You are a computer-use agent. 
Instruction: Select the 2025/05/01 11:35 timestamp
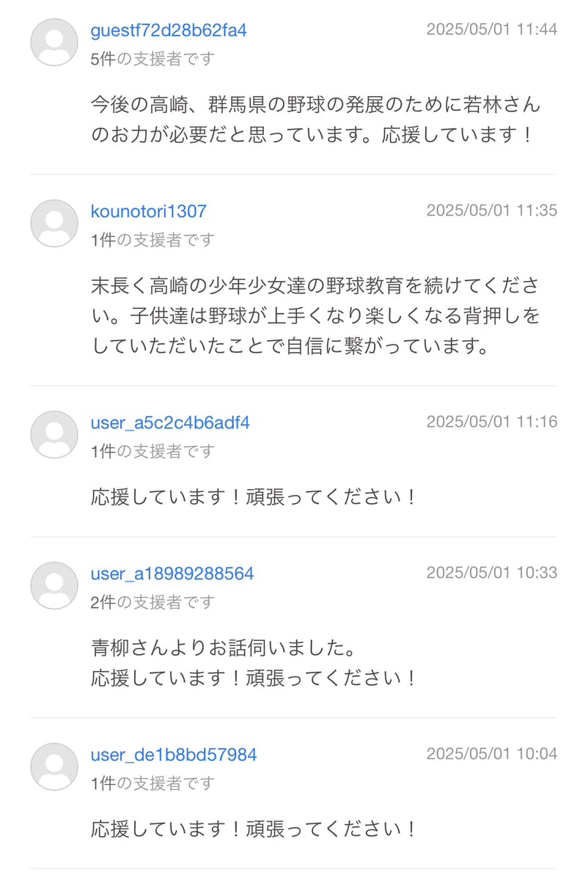point(491,210)
